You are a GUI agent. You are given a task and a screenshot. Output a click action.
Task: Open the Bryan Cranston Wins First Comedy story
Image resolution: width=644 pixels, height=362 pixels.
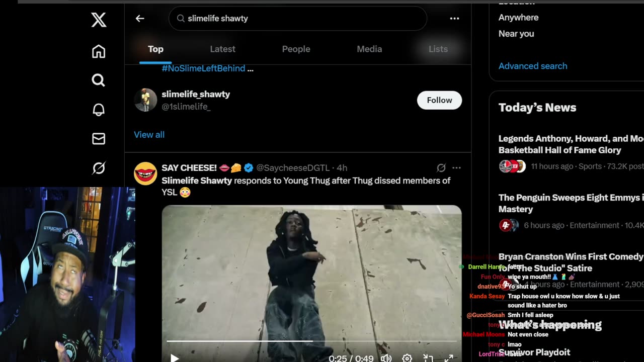(x=571, y=262)
